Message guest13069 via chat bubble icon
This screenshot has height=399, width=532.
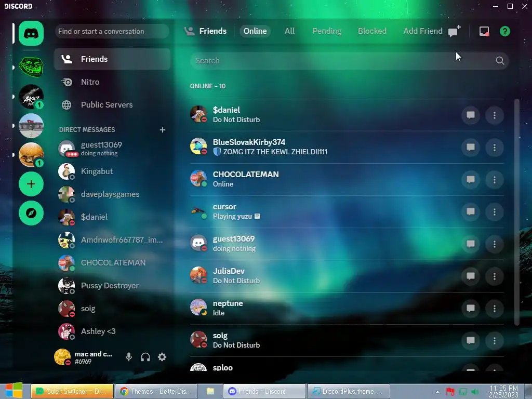(x=471, y=244)
